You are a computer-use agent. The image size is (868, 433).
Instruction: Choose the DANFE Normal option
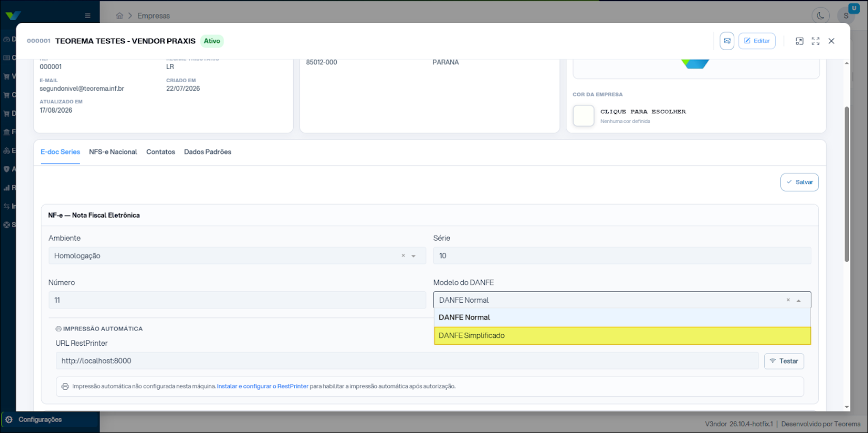tap(622, 317)
